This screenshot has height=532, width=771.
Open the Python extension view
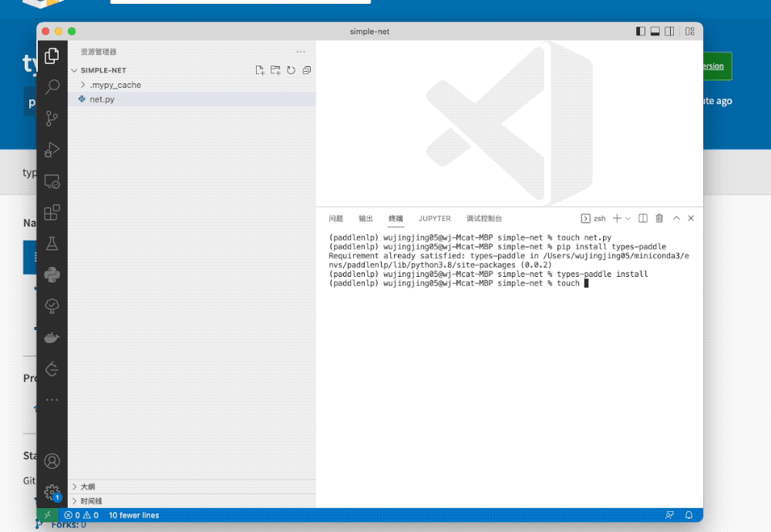(x=52, y=274)
